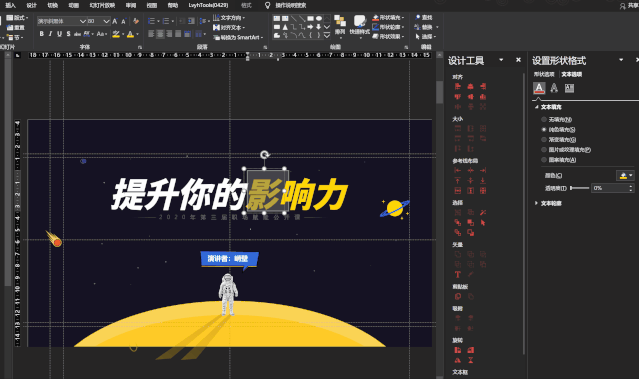Select the triangle shape in shapes gallery
The width and height of the screenshot is (639, 379).
pyautogui.click(x=285, y=27)
